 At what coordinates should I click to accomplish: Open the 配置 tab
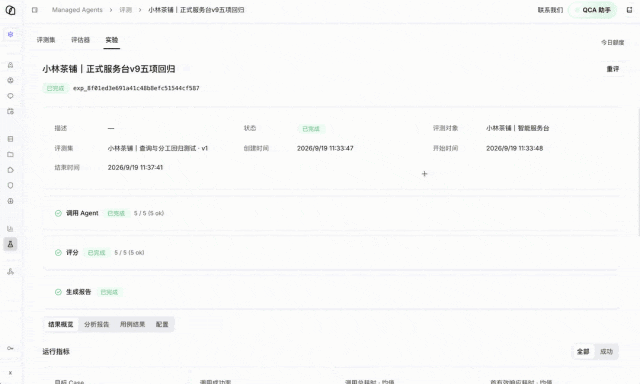(x=162, y=324)
